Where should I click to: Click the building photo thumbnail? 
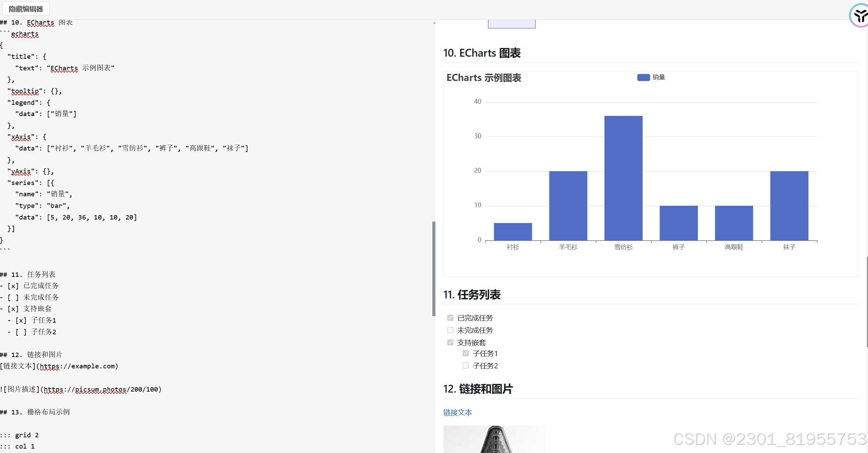click(494, 439)
